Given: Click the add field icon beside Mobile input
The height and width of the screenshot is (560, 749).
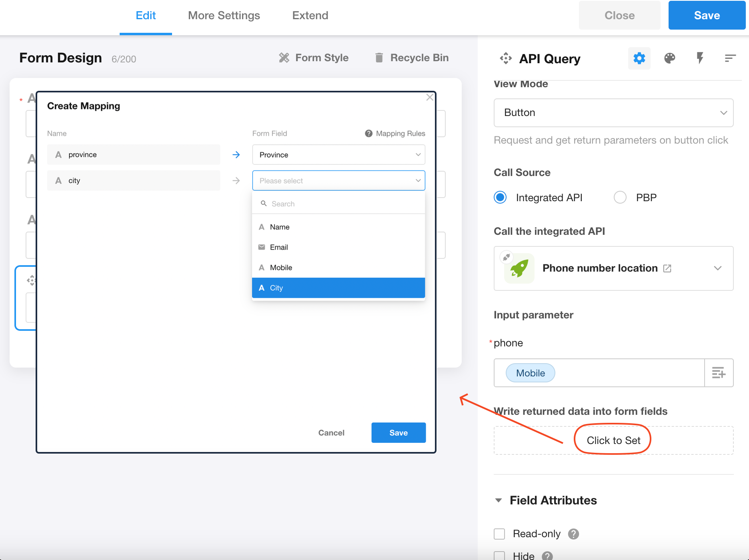Looking at the screenshot, I should [x=719, y=373].
